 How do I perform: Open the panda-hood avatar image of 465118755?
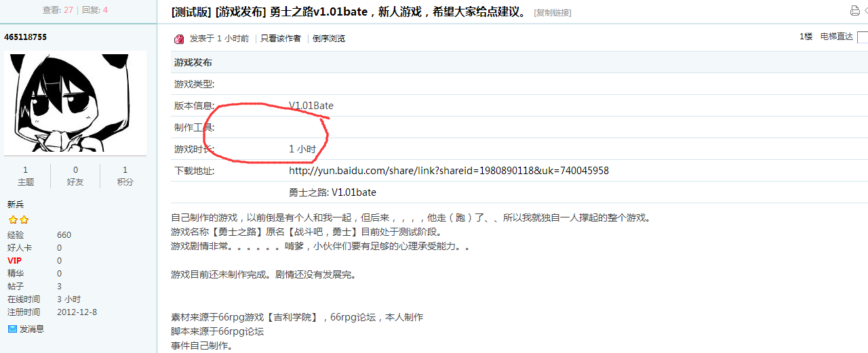75,102
